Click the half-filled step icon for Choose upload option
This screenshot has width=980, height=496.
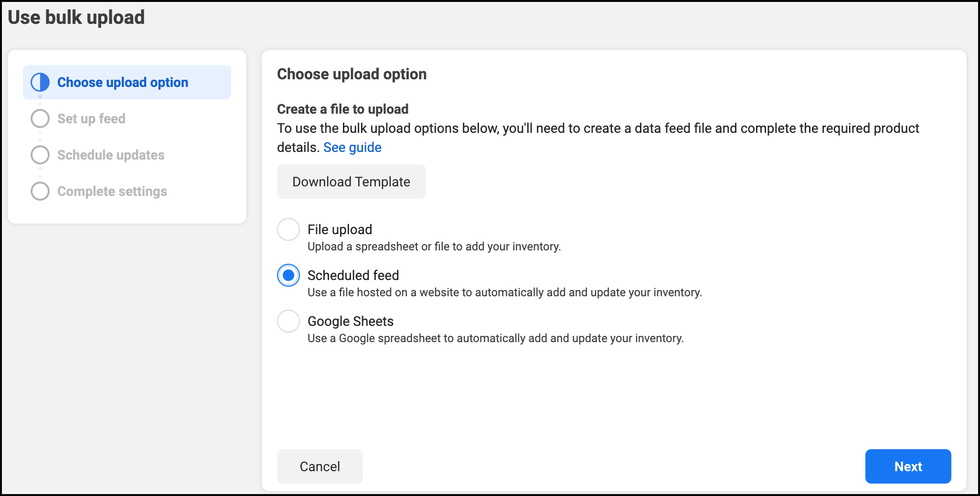[40, 82]
